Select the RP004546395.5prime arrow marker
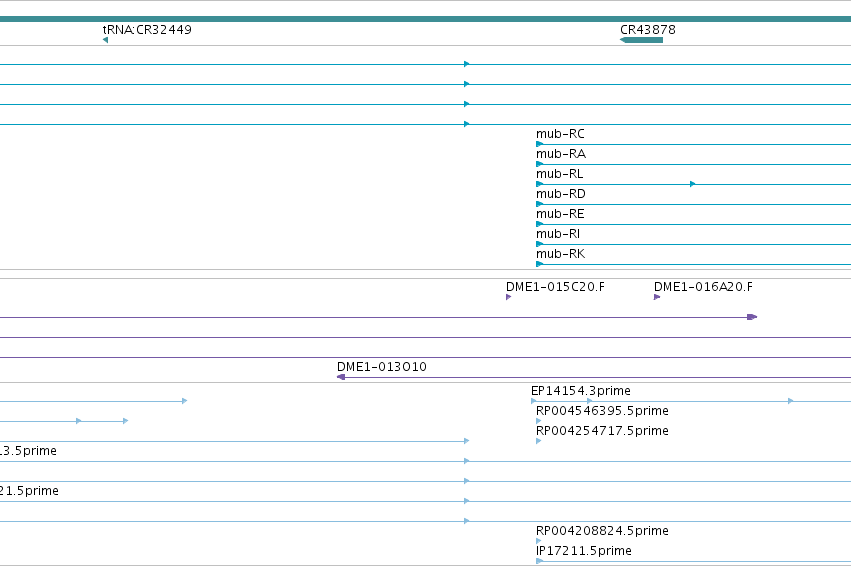Viewport: 851px width, 566px height. [539, 421]
